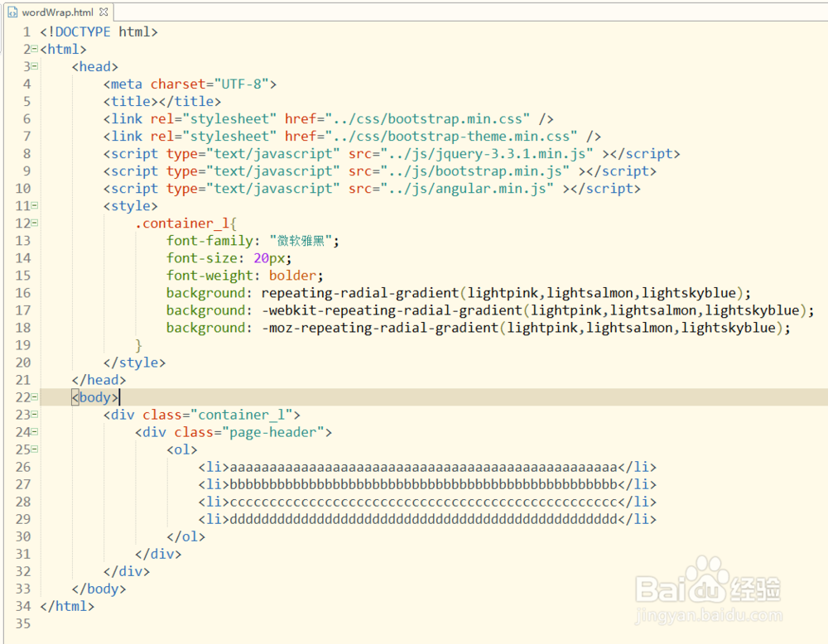This screenshot has width=828, height=644.
Task: Click the list item of b's on line 27
Action: coord(427,484)
